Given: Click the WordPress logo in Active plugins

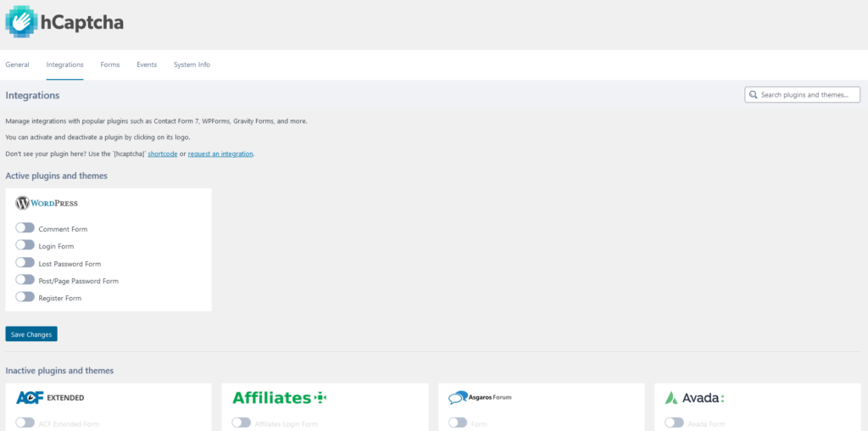Looking at the screenshot, I should point(47,204).
